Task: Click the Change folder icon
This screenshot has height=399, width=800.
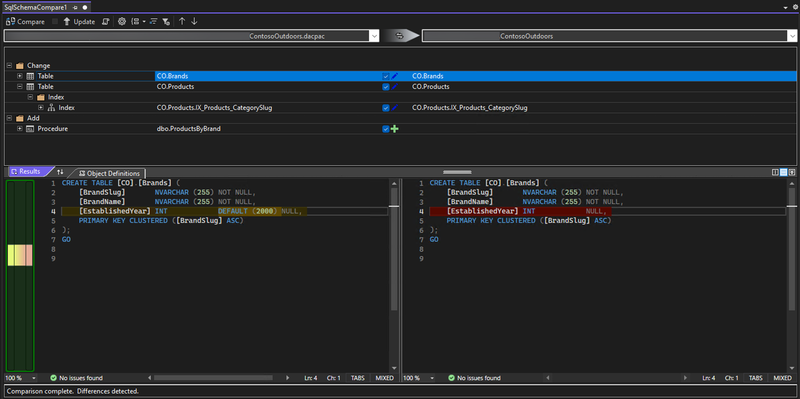Action: pos(20,66)
